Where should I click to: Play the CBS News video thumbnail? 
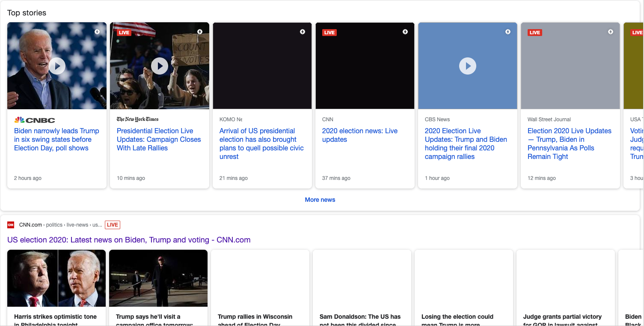[467, 66]
